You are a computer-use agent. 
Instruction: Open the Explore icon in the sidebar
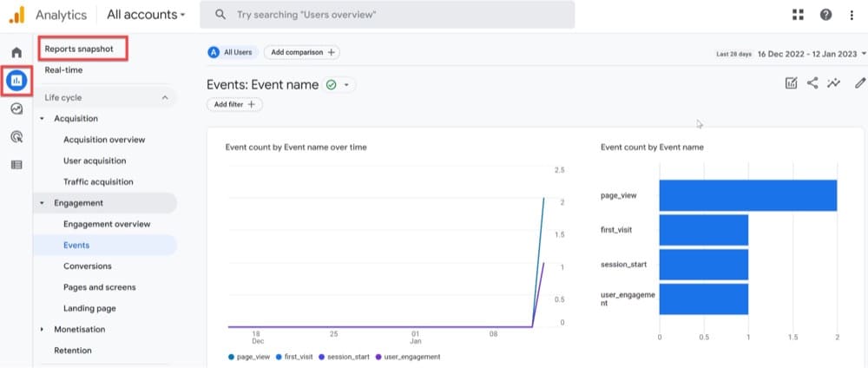point(16,109)
